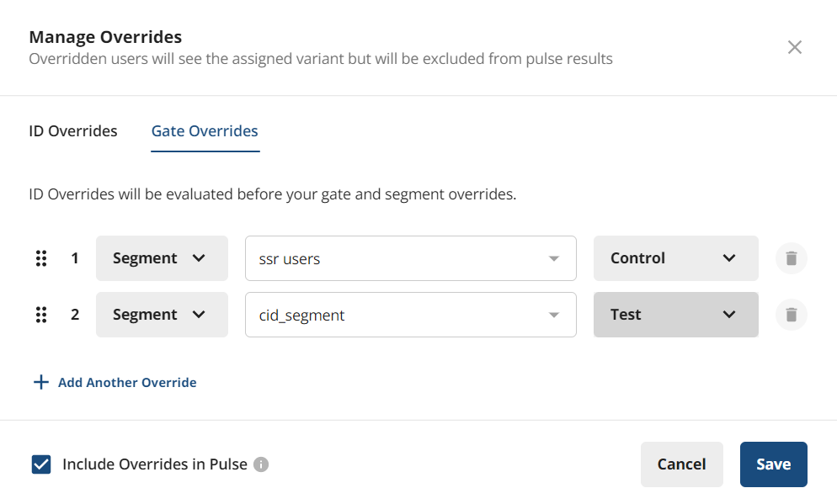
Task: Click the X to dismiss Manage Overrides
Action: pos(794,47)
